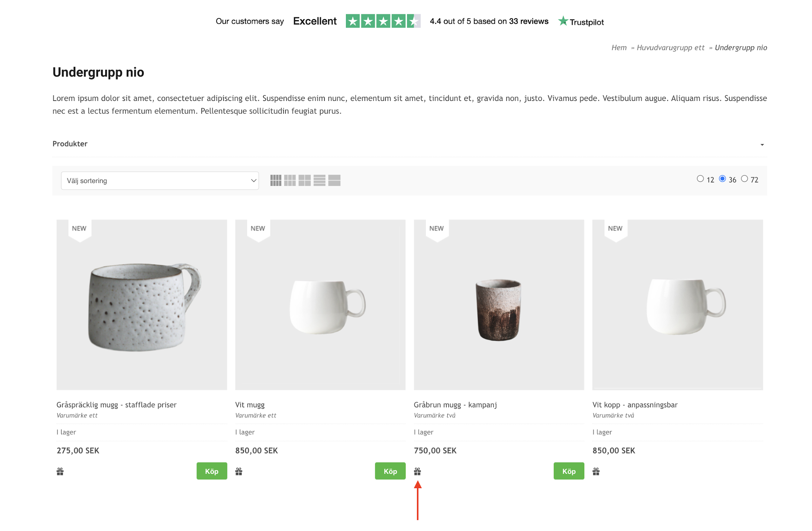This screenshot has height=531, width=812.
Task: Buy the Gråspräcklig mugg with Köp
Action: (212, 471)
